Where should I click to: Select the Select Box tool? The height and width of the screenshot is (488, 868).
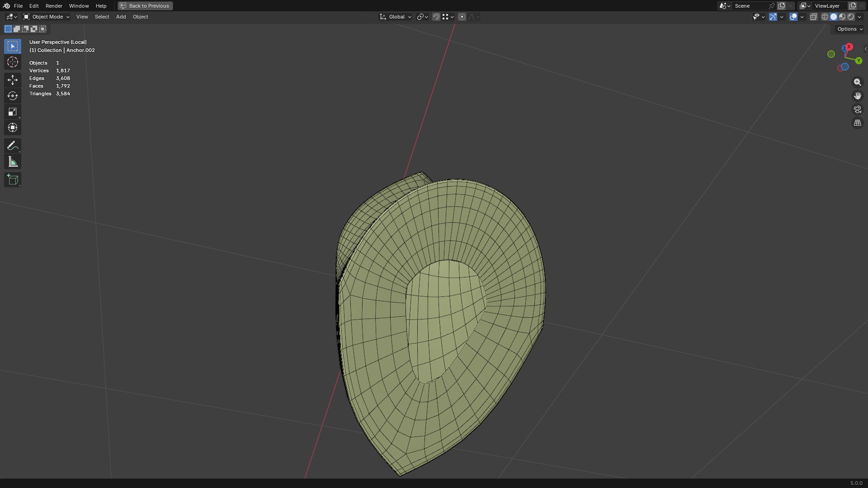13,46
